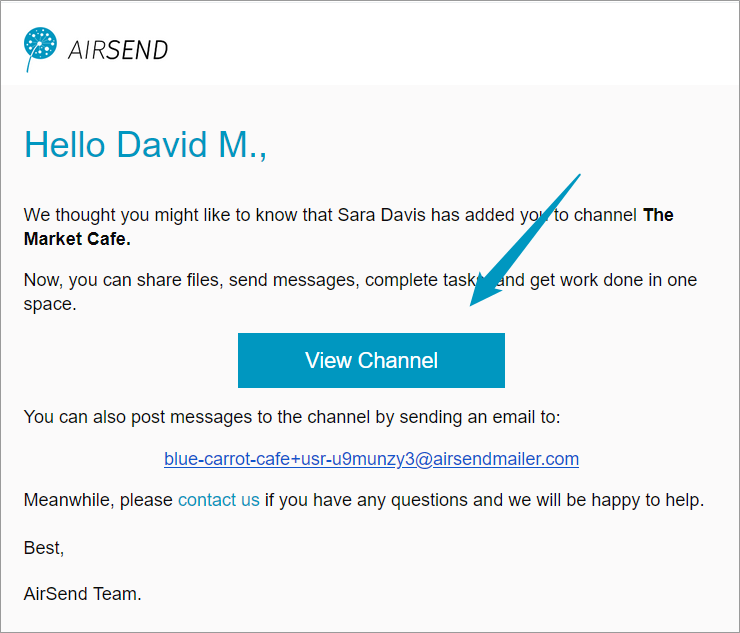The image size is (740, 633).
Task: Open the View Channel button
Action: [x=371, y=360]
